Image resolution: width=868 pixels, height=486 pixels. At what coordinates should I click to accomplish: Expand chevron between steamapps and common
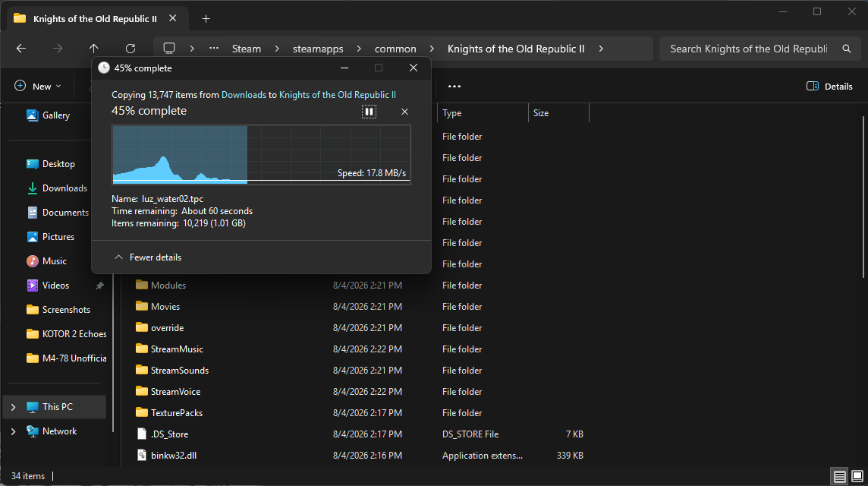[x=359, y=49]
